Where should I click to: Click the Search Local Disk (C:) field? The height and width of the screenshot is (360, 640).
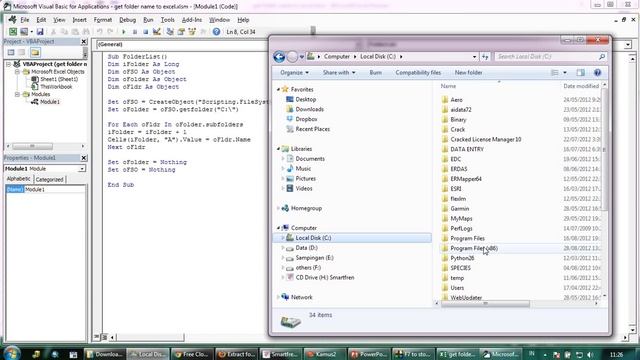(545, 57)
